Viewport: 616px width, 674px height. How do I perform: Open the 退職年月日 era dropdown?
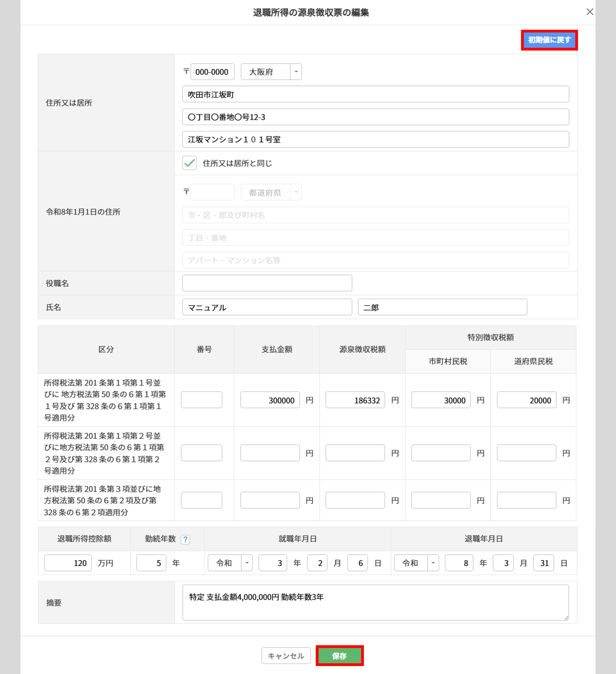416,563
